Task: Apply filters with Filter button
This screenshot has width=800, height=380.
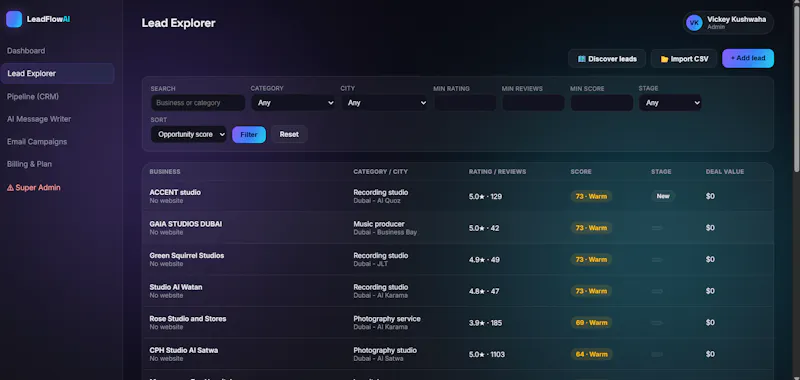Action: (248, 135)
